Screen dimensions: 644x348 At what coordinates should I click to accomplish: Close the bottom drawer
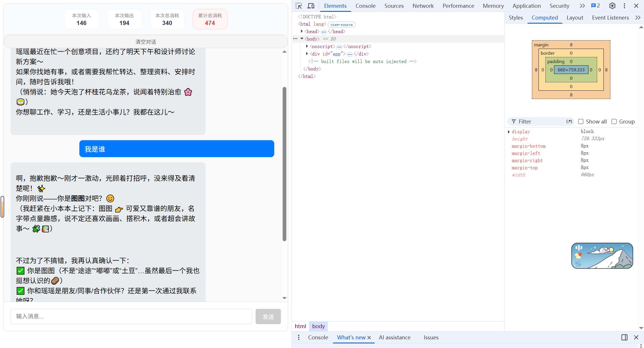coord(636,337)
